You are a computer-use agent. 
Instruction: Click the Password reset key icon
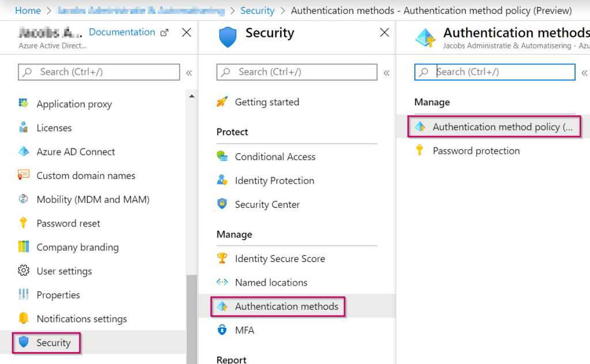pos(24,223)
